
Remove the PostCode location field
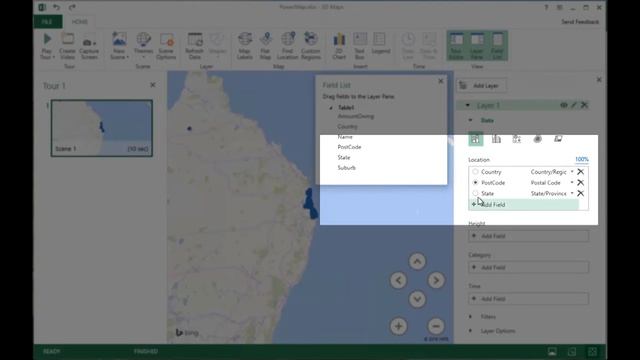click(x=580, y=182)
